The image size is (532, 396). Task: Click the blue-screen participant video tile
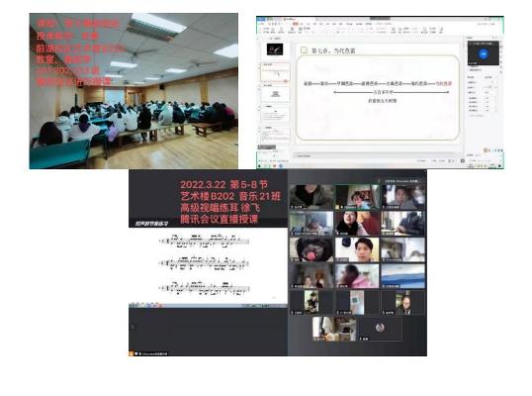pyautogui.click(x=402, y=276)
